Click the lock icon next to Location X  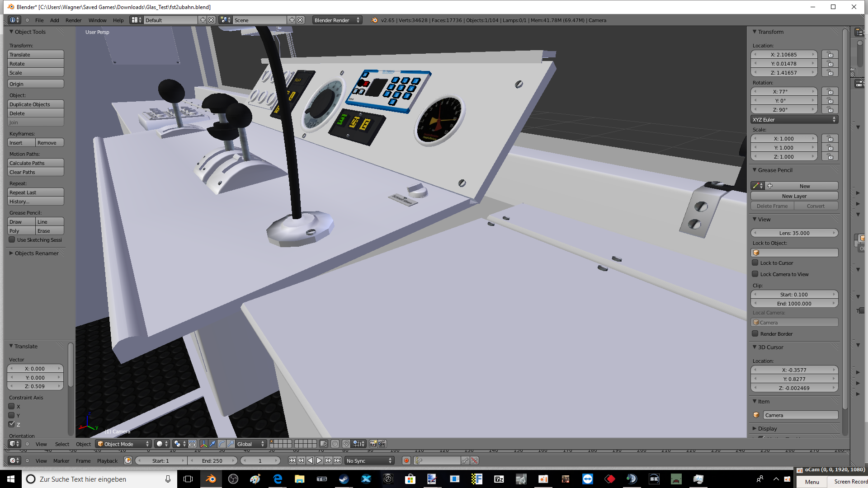tap(830, 55)
